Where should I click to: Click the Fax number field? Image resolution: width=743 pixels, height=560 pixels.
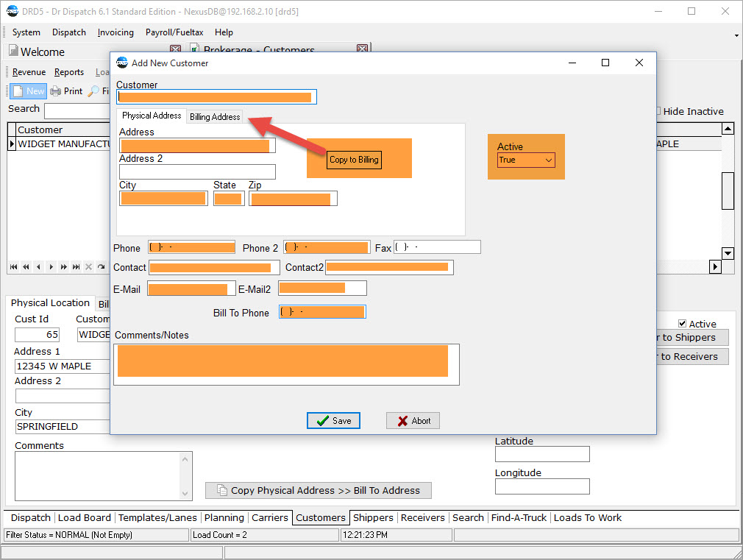coord(437,247)
